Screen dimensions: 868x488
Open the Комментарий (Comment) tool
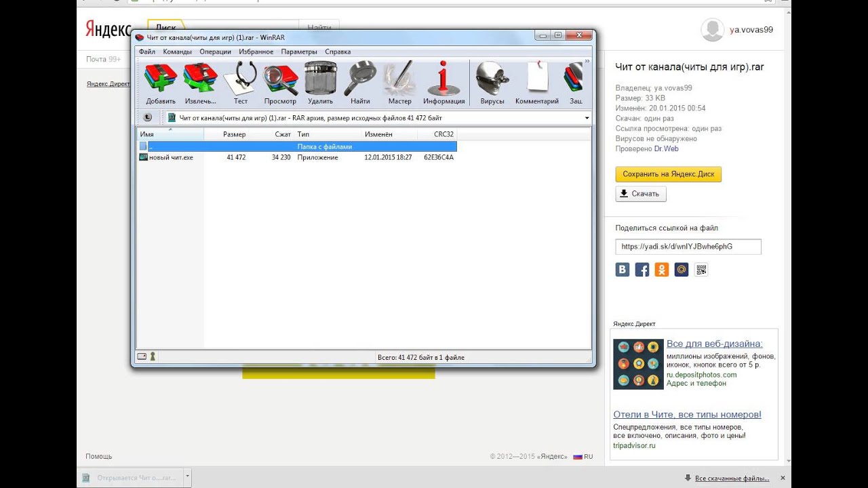pos(537,83)
